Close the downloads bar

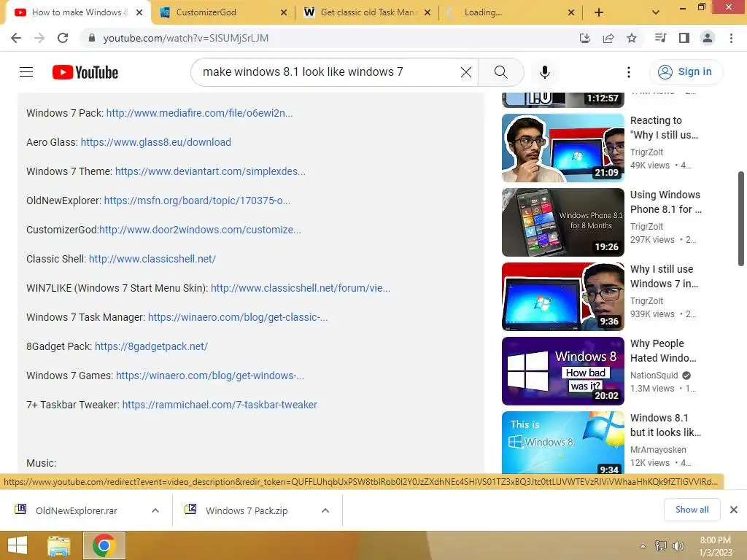(x=734, y=510)
